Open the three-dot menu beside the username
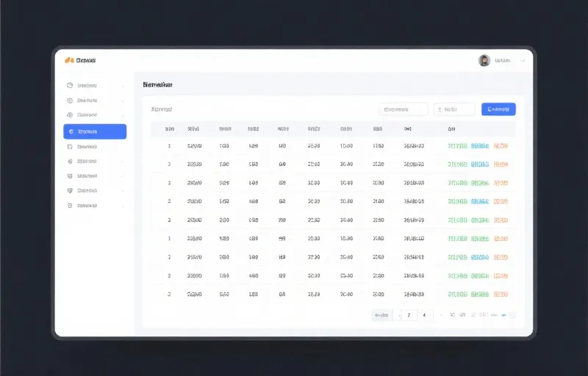 tap(523, 61)
